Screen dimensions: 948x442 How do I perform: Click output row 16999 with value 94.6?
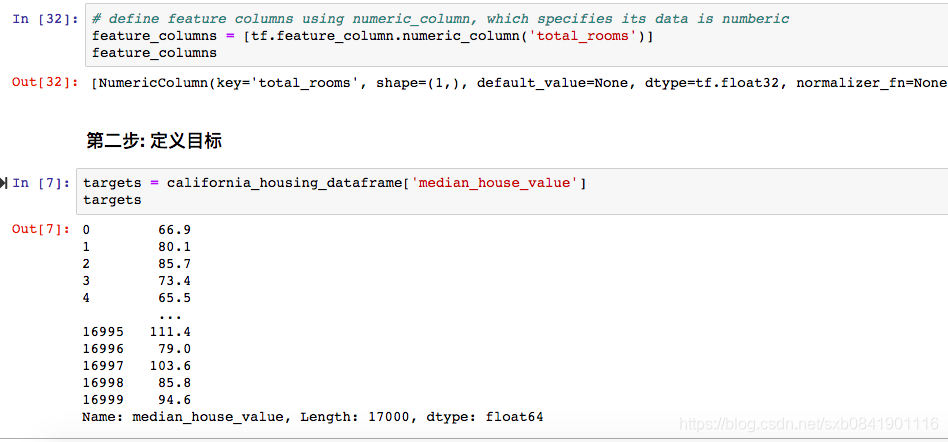click(x=137, y=400)
